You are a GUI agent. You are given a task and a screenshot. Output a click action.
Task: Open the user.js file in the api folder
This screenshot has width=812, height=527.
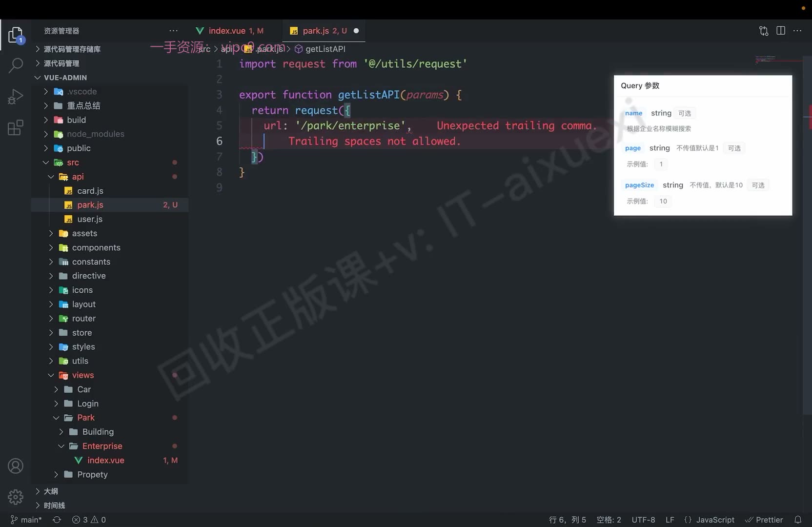90,219
